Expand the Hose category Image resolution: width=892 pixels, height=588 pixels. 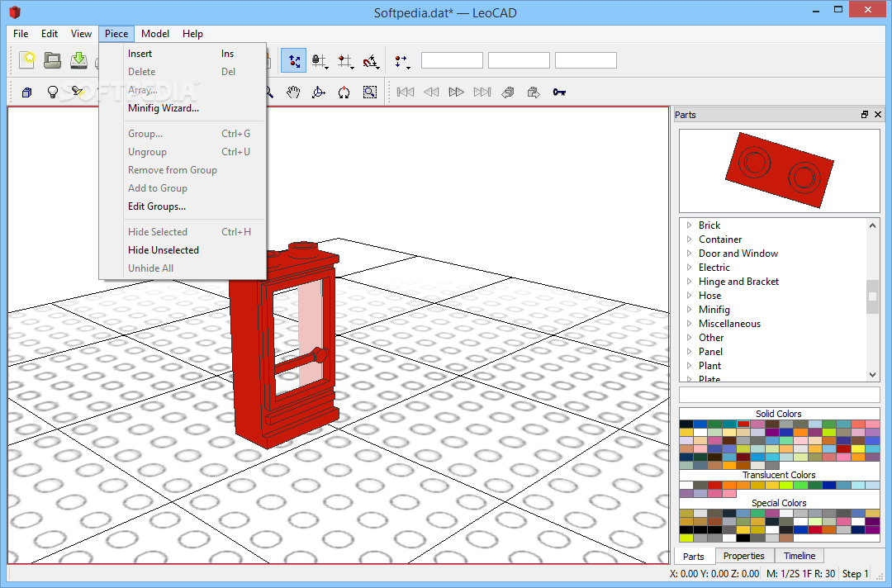pyautogui.click(x=690, y=295)
